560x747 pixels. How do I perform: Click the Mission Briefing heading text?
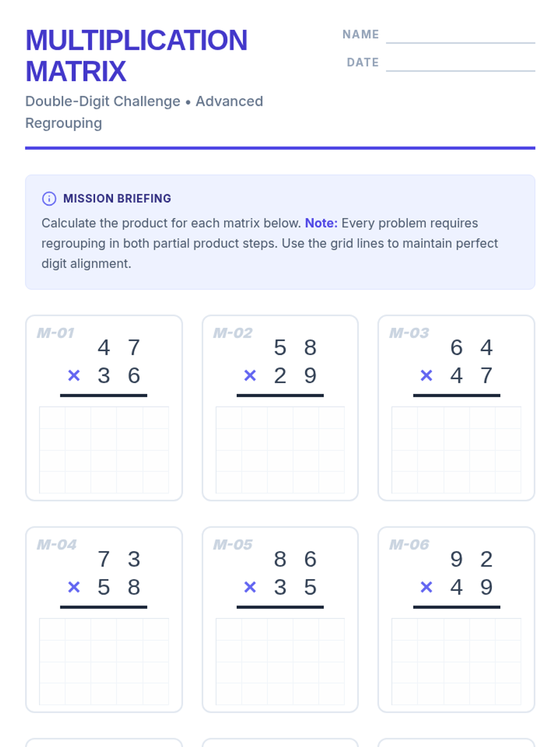(117, 198)
